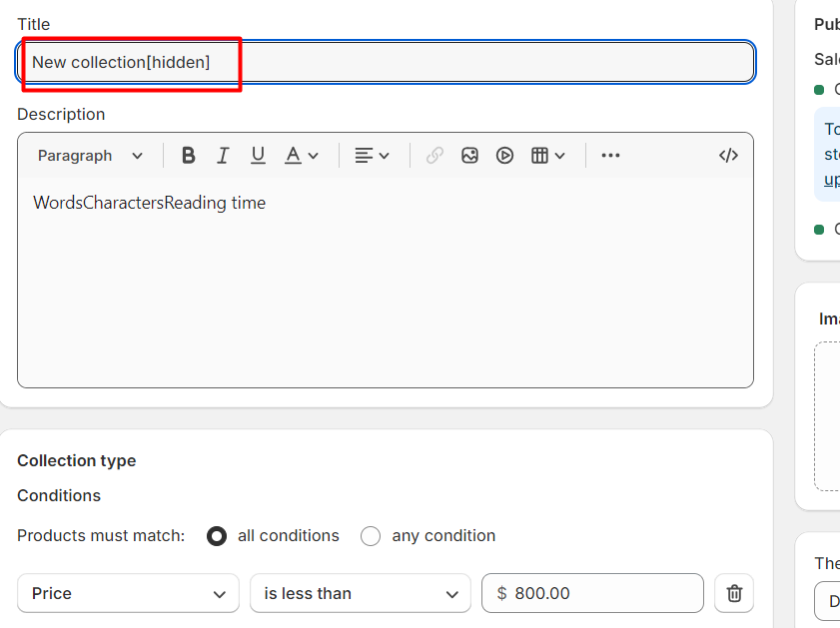The width and height of the screenshot is (840, 628).
Task: Open the is less than operator dropdown
Action: (x=360, y=593)
